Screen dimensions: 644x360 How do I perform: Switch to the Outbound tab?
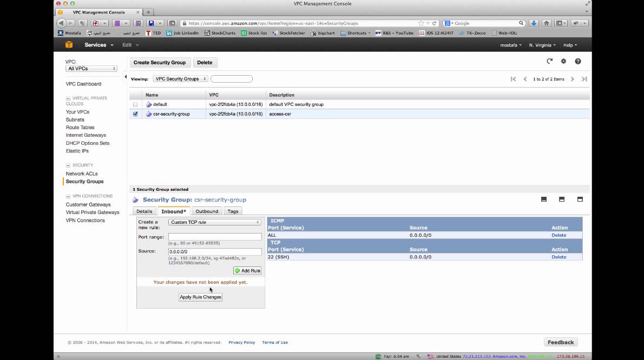(207, 211)
